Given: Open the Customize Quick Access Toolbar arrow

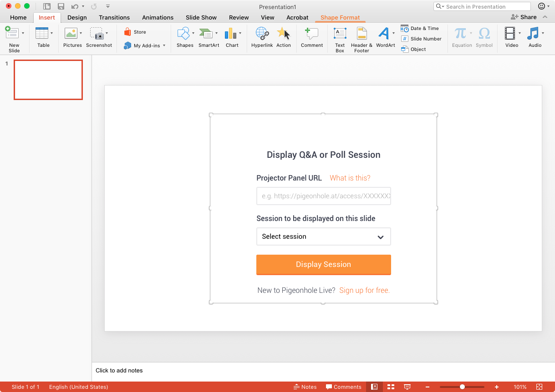Looking at the screenshot, I should coord(108,6).
